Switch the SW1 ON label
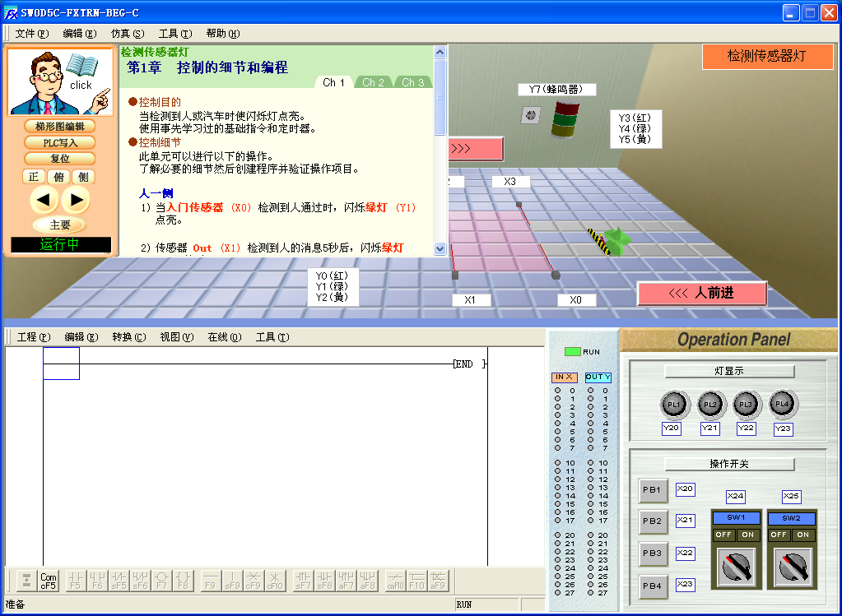The image size is (842, 616). (748, 535)
